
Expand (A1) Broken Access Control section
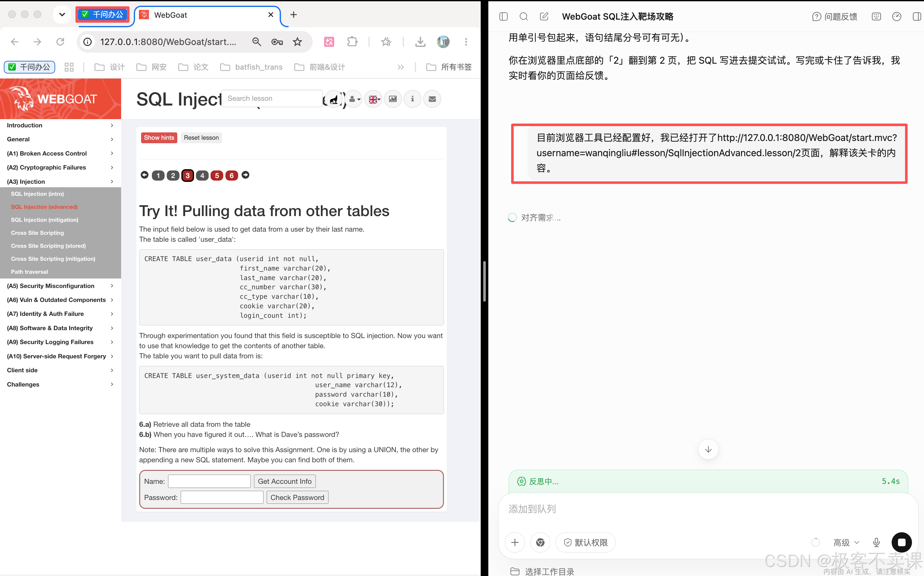61,154
